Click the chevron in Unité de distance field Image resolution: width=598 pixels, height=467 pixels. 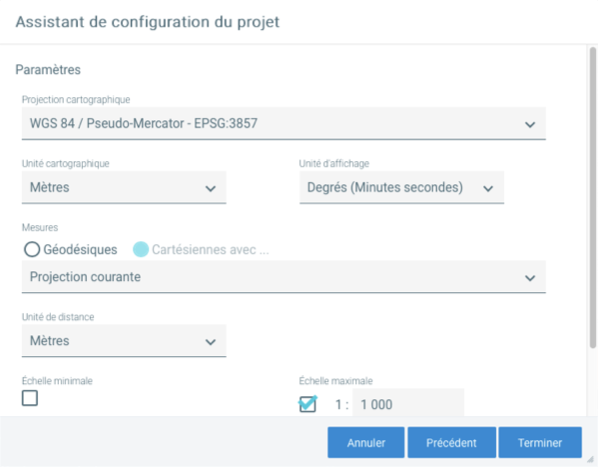click(x=211, y=342)
